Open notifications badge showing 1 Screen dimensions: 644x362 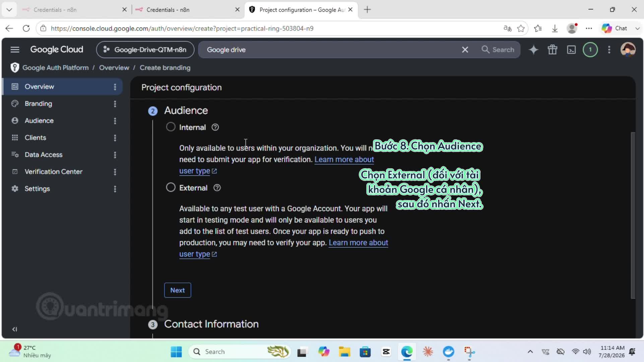click(x=590, y=50)
